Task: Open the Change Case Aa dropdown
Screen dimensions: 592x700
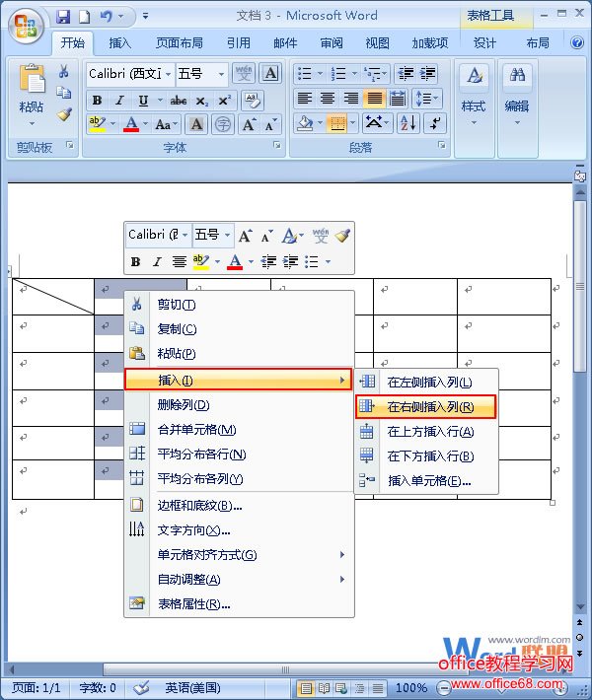Action: pyautogui.click(x=166, y=124)
